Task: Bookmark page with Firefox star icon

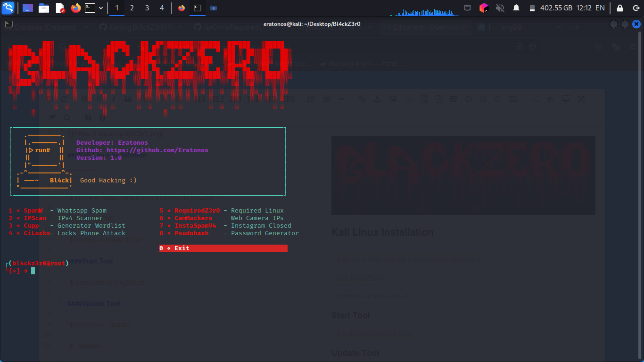Action: 533,47
